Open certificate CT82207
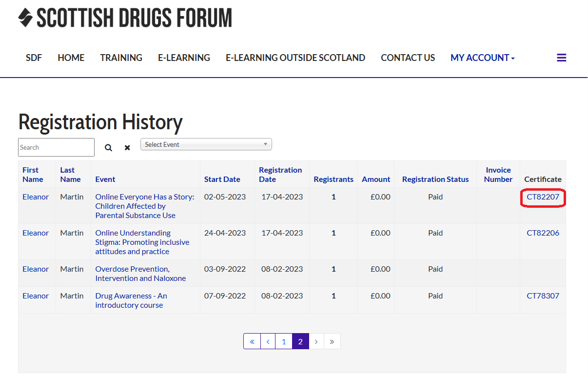Screen dimensions: 588x377 (543, 197)
